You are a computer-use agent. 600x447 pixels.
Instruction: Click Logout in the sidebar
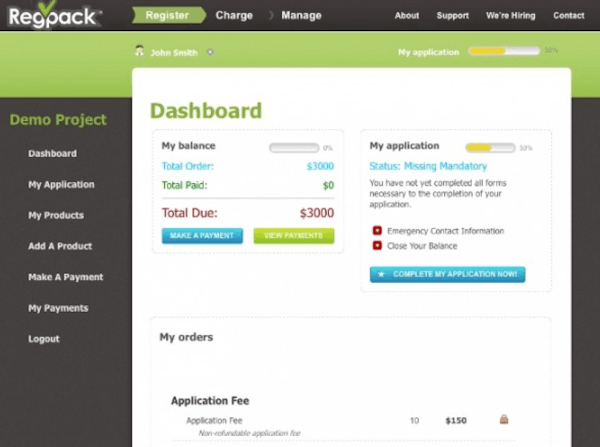(x=44, y=339)
